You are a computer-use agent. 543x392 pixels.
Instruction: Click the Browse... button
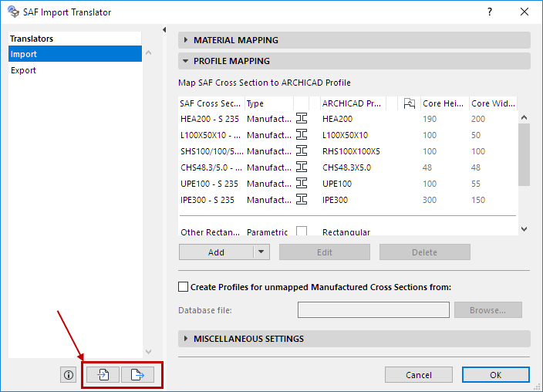pos(488,310)
